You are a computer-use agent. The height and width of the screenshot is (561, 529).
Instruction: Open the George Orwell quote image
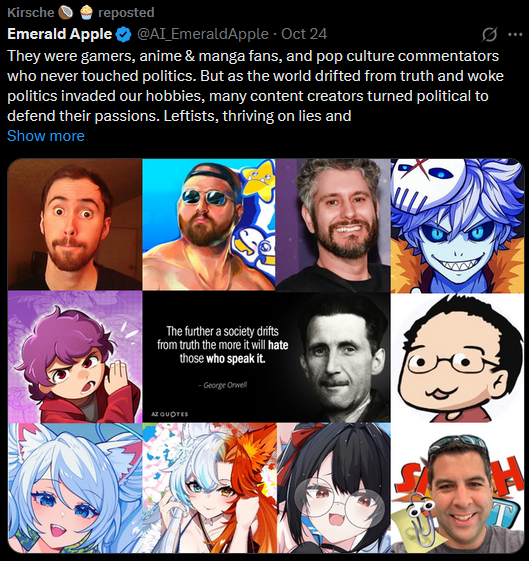click(266, 357)
